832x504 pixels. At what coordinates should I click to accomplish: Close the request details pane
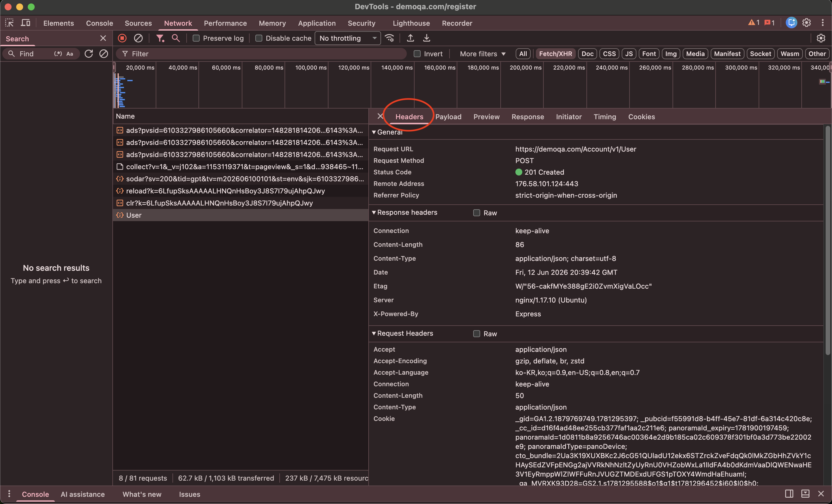point(380,116)
